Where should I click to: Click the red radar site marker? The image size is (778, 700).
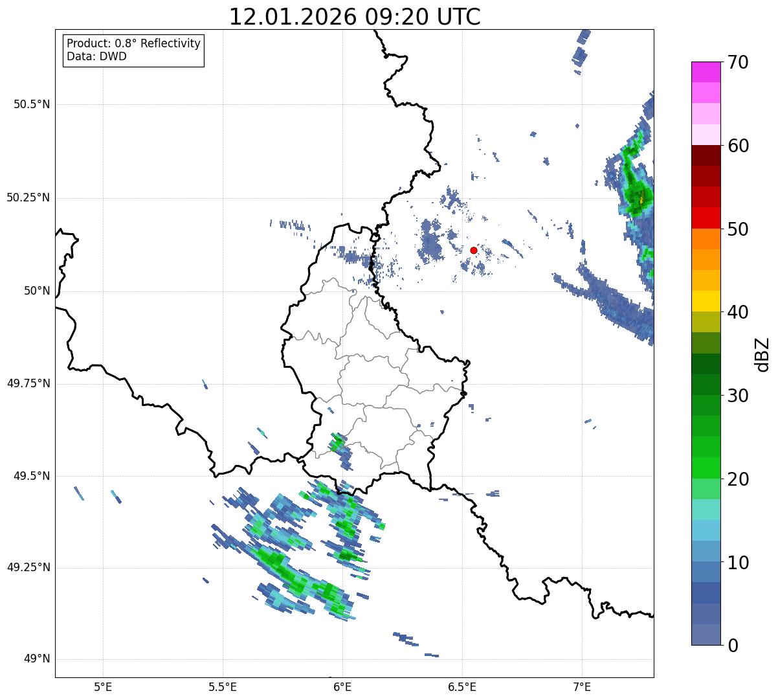coord(474,250)
